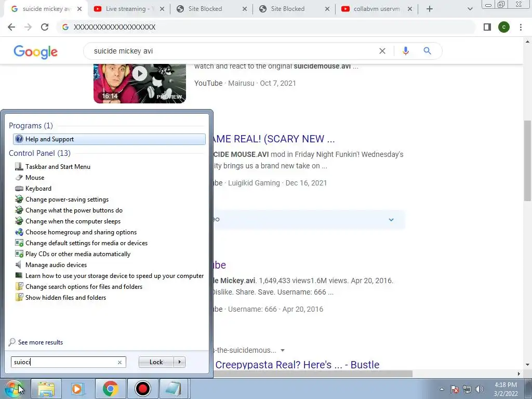Click the Lock button
The width and height of the screenshot is (532, 399).
tap(156, 362)
